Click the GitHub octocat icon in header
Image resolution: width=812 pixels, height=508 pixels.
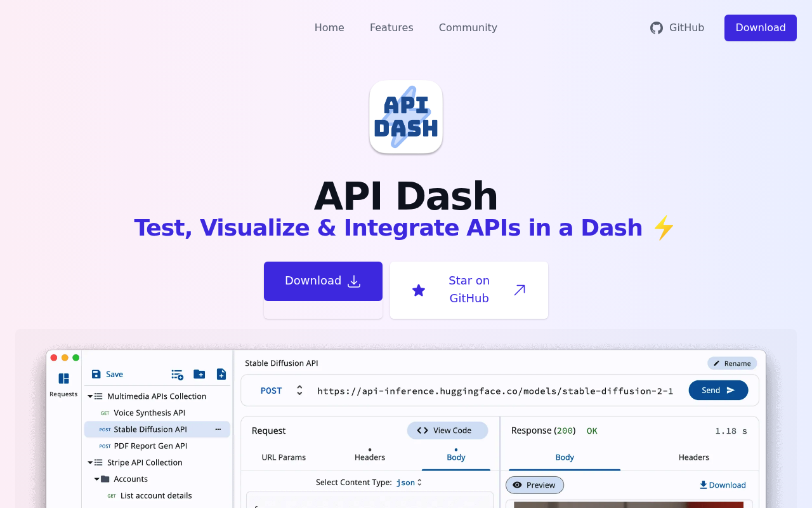pyautogui.click(x=657, y=28)
